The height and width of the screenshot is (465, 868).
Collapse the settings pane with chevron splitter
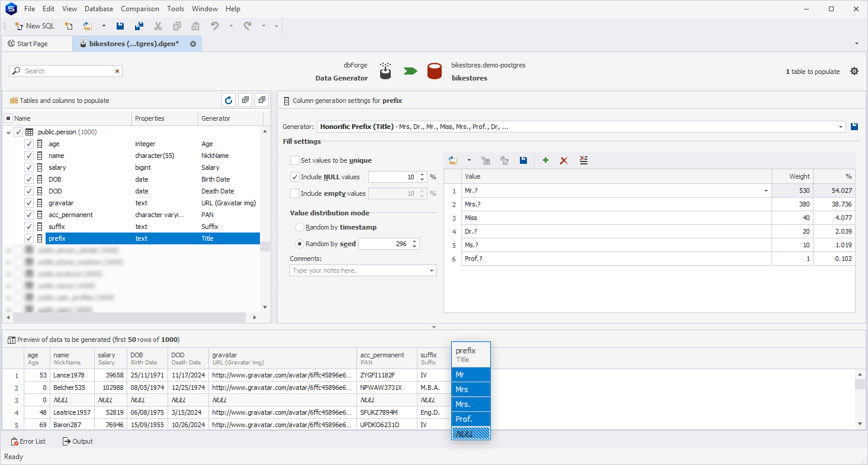pyautogui.click(x=434, y=327)
